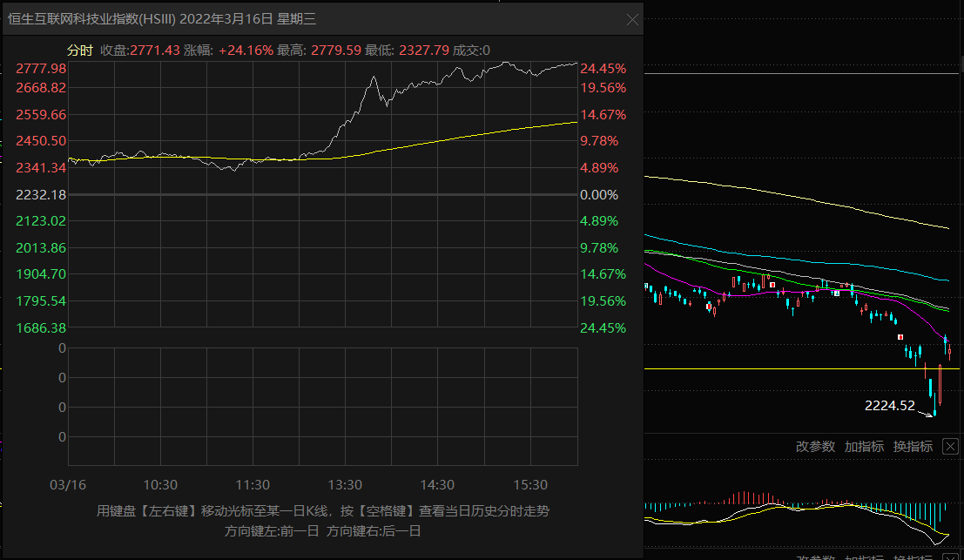This screenshot has width=964, height=560.
Task: Click 换指标 to switch indicator
Action: tap(913, 446)
